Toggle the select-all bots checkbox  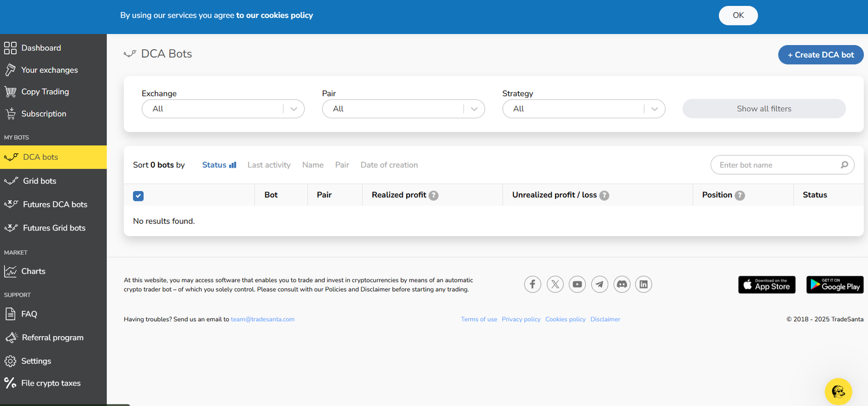coord(138,196)
